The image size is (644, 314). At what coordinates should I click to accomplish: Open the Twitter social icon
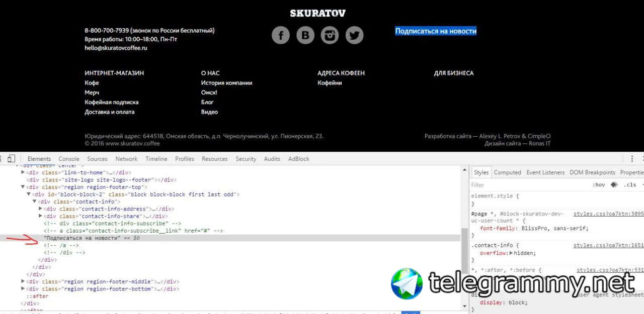(355, 35)
